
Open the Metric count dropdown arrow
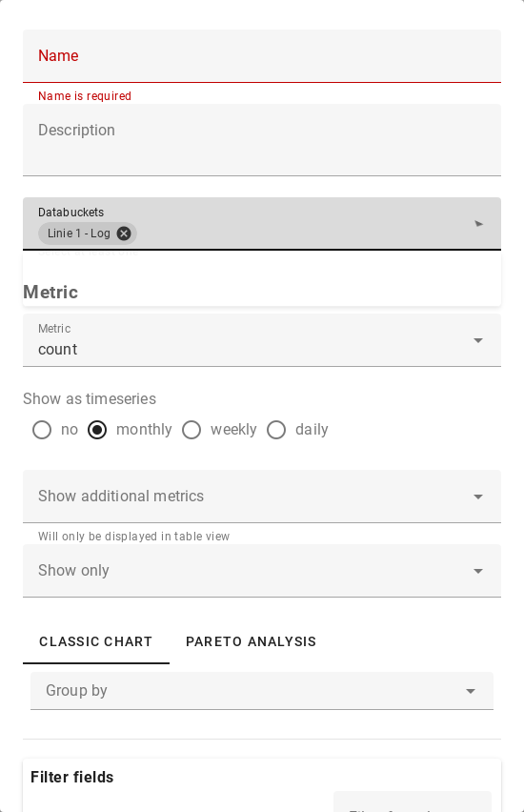[x=478, y=340]
